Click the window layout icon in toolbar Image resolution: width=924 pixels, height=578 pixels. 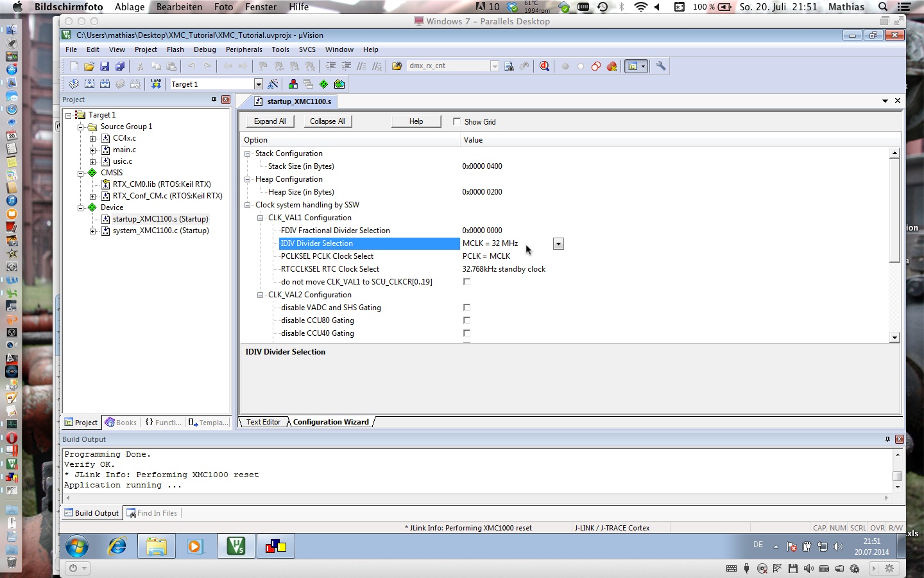click(633, 66)
